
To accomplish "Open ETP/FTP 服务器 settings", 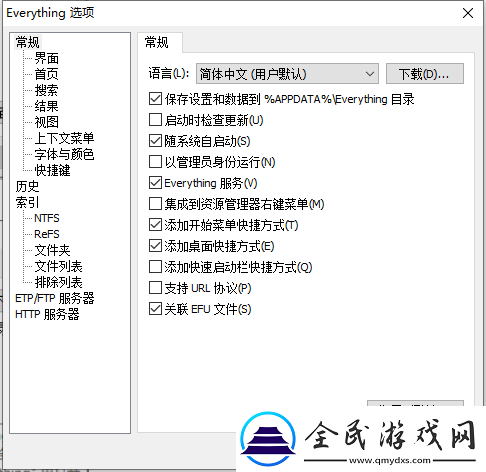I will [x=55, y=298].
